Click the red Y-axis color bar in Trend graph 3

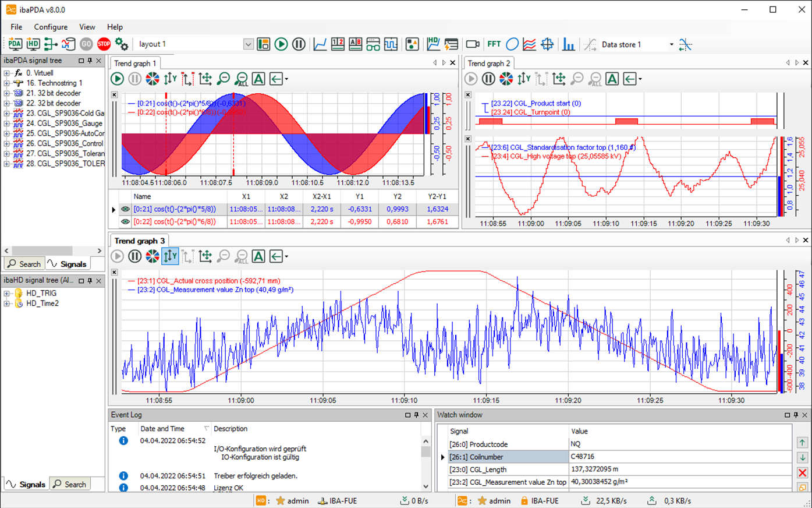pyautogui.click(x=780, y=361)
